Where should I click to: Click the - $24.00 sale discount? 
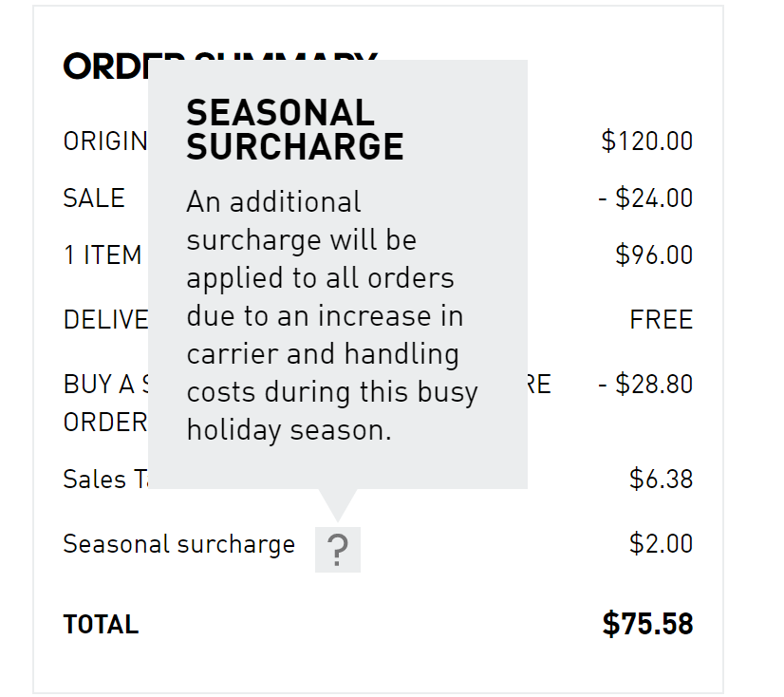pyautogui.click(x=645, y=198)
